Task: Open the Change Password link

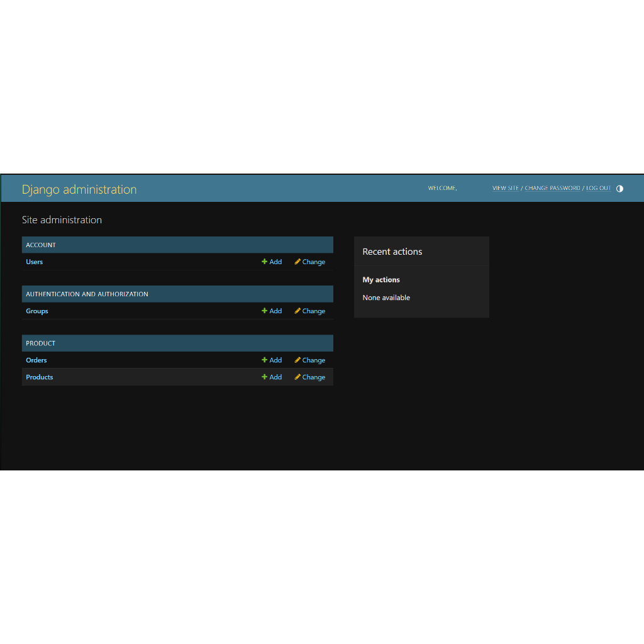Action: click(x=552, y=188)
